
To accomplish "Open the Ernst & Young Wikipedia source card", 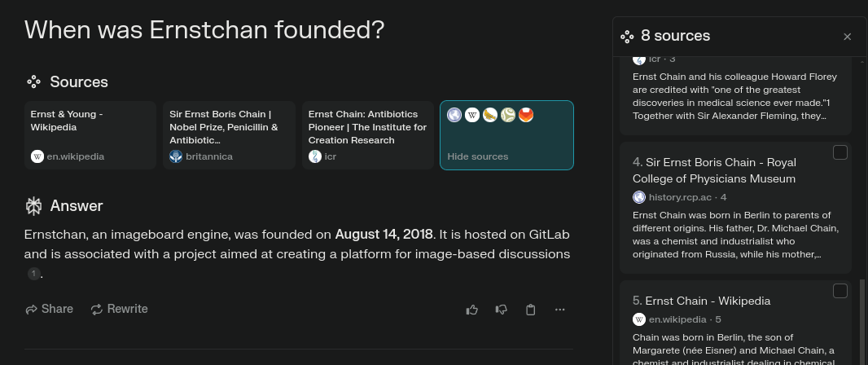I will point(90,135).
